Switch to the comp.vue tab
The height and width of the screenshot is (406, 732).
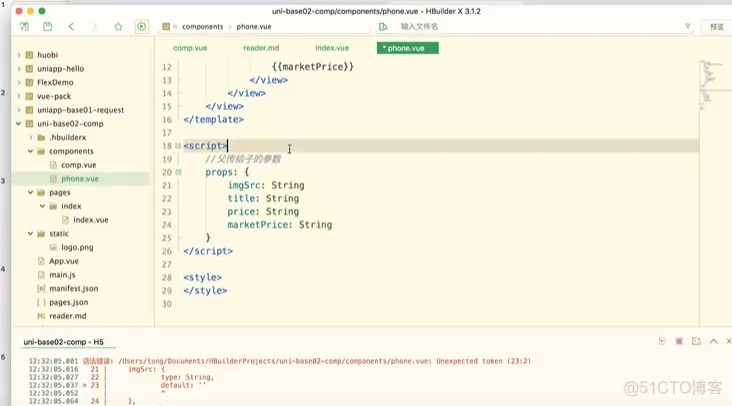click(190, 48)
